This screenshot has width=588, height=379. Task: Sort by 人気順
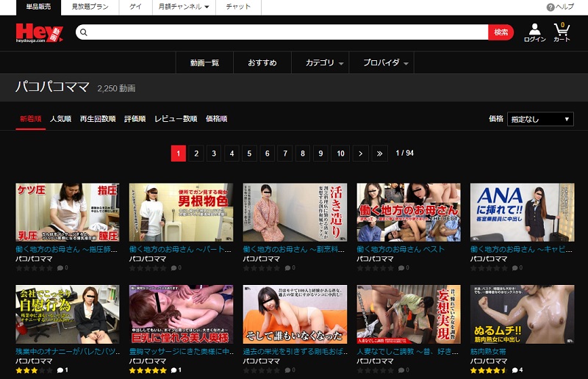tap(62, 119)
